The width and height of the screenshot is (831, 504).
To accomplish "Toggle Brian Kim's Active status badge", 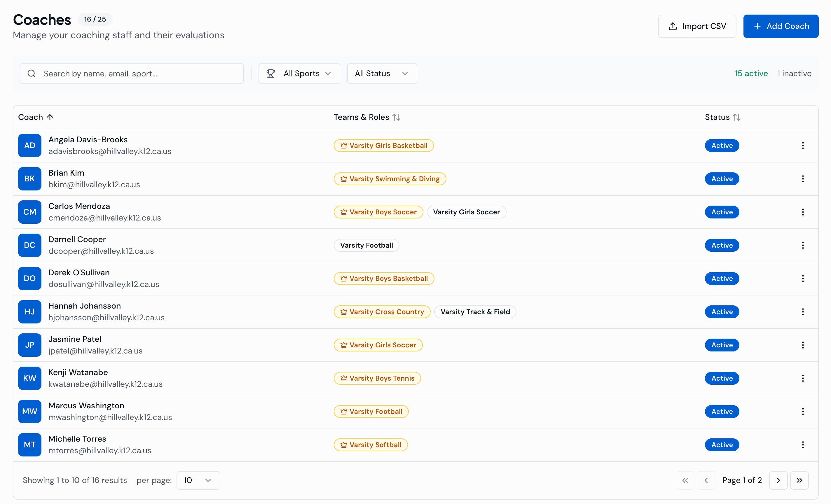I will tap(722, 179).
